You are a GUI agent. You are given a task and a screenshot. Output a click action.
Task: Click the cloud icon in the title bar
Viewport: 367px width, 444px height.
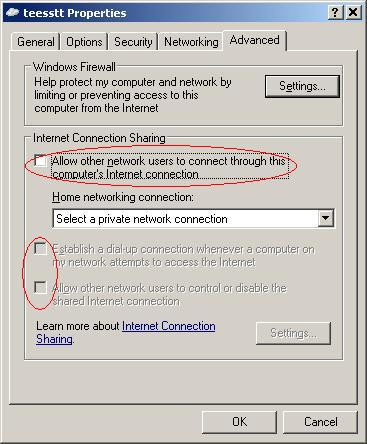tap(12, 12)
